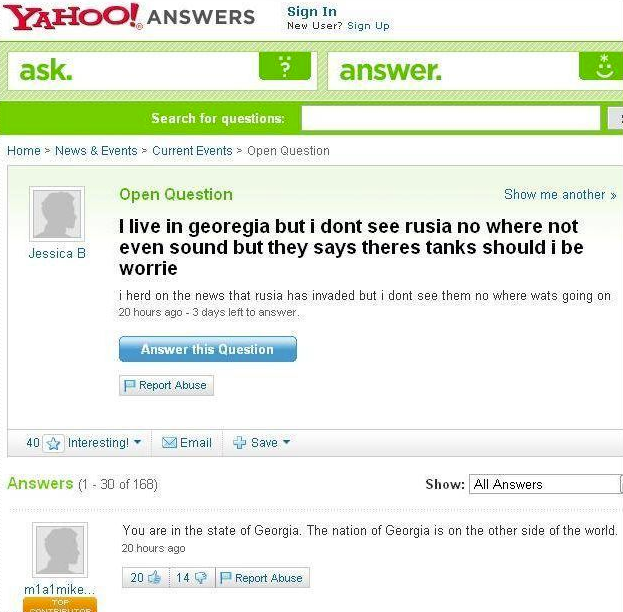Open Jessica B's profile avatar

click(x=57, y=214)
